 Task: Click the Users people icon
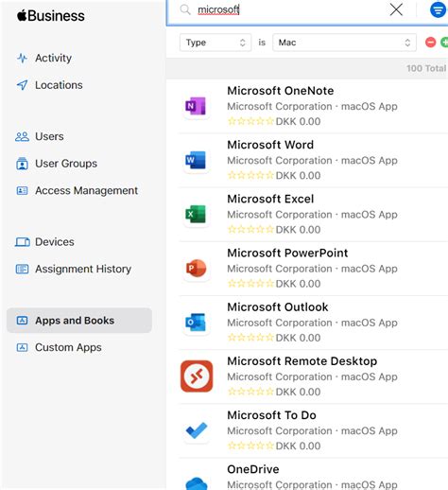point(22,136)
